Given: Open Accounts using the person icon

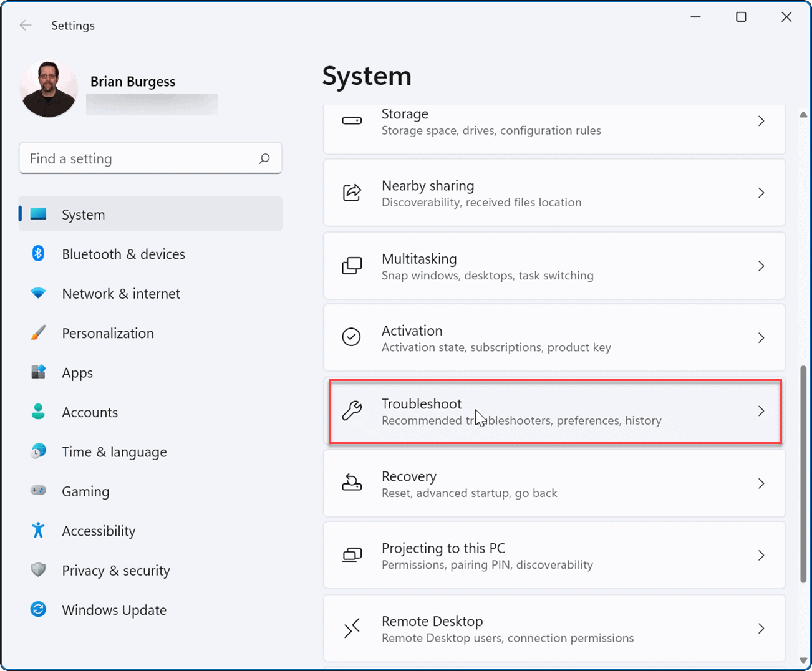Looking at the screenshot, I should pyautogui.click(x=38, y=412).
